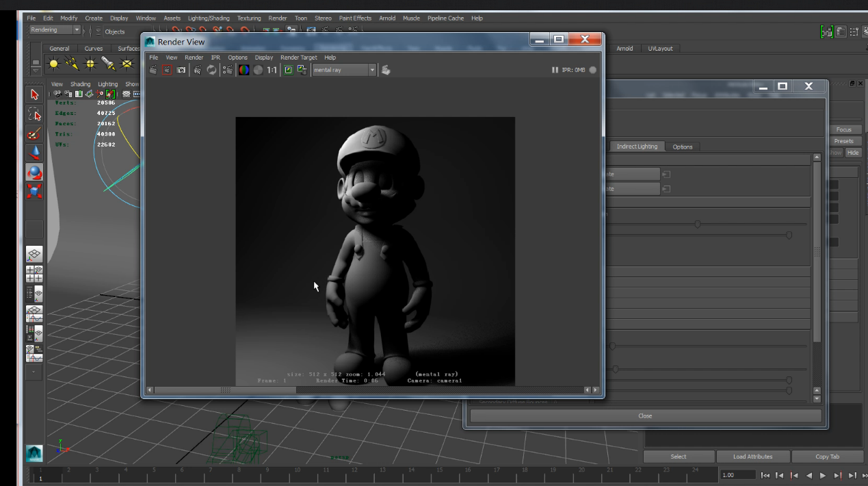Choose the Paint Selection tool
Screen dimensions: 868x486
click(34, 133)
